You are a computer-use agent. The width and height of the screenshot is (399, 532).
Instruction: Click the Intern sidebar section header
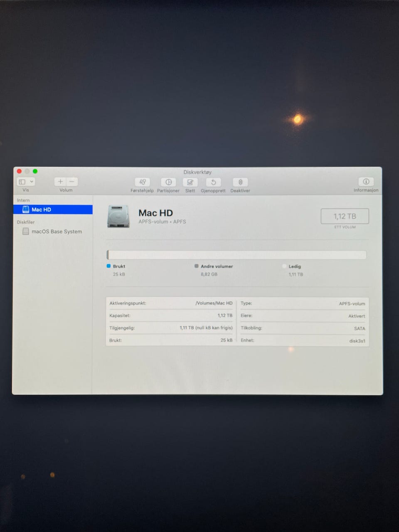pyautogui.click(x=23, y=200)
